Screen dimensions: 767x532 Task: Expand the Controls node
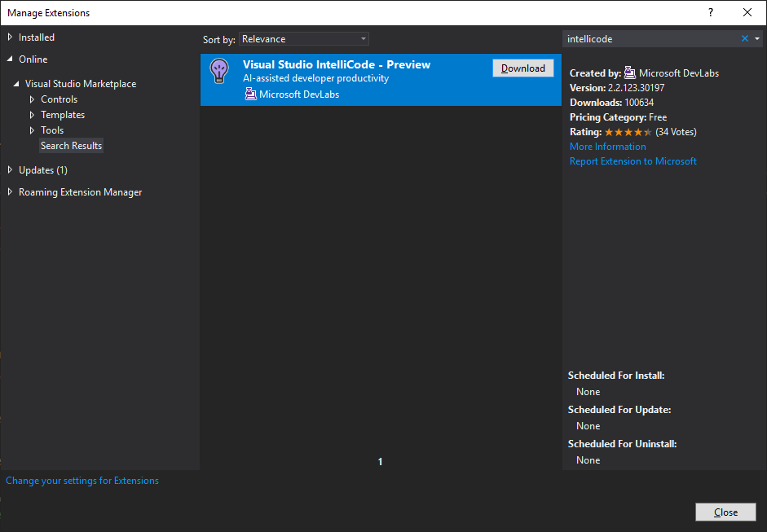[x=32, y=99]
